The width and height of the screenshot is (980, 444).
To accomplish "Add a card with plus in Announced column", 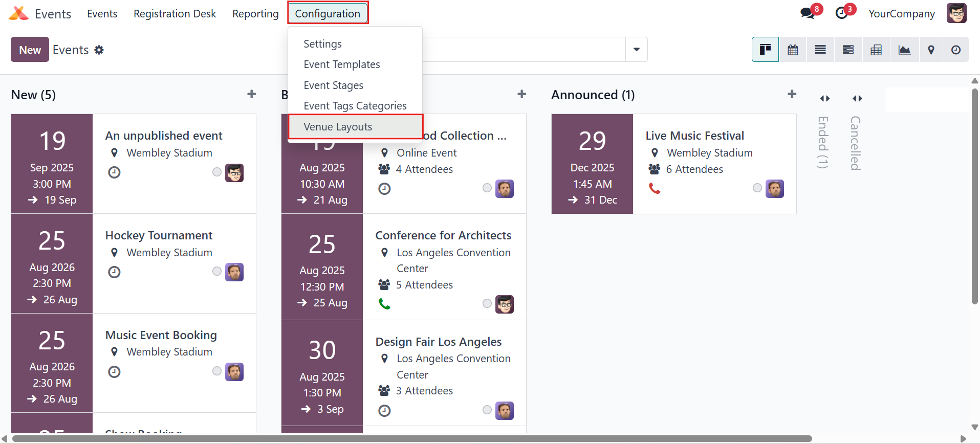I will pyautogui.click(x=792, y=94).
